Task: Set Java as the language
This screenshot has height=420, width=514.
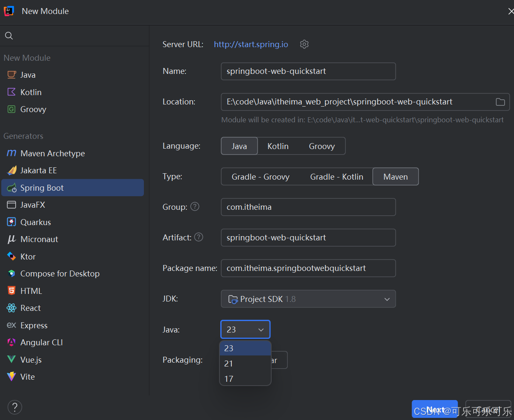Action: pos(239,146)
